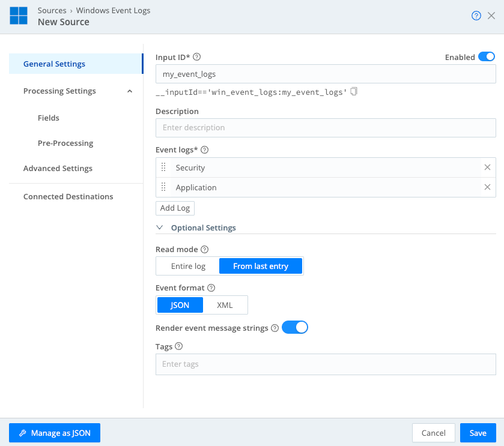Viewport: 504px width, 446px height.
Task: Open the Event format help tooltip
Action: [x=211, y=288]
